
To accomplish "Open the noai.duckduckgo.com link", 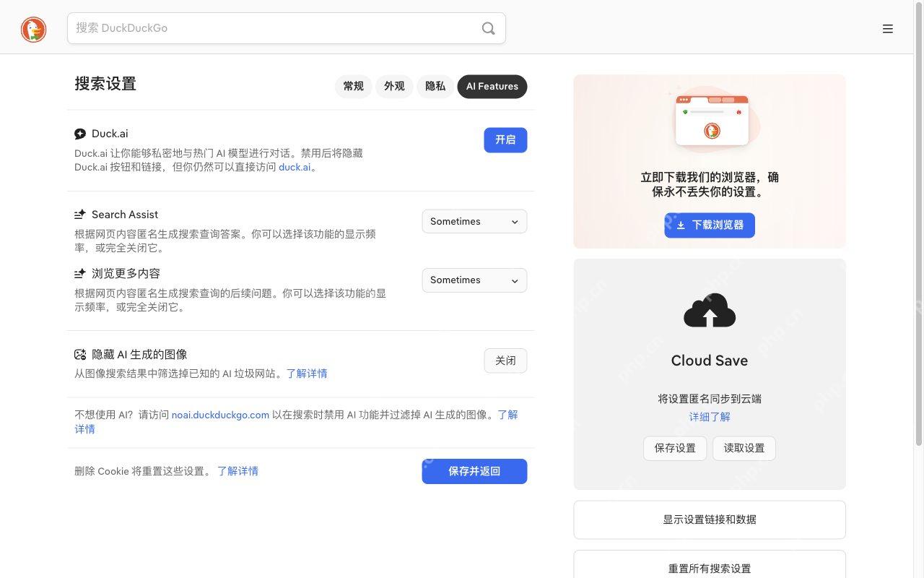I will (220, 415).
